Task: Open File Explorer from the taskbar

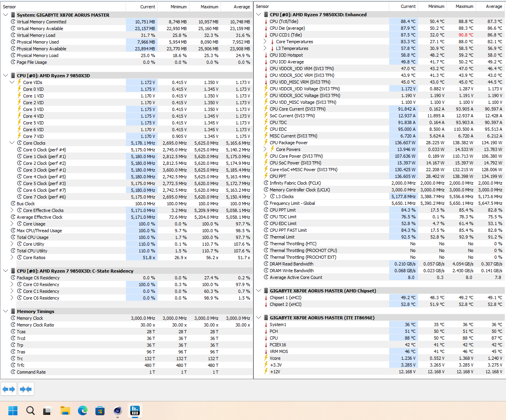Action: click(x=65, y=410)
